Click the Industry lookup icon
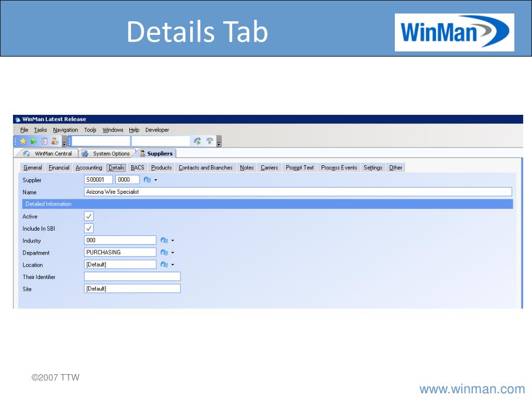Image resolution: width=532 pixels, height=399 pixels. pos(164,241)
